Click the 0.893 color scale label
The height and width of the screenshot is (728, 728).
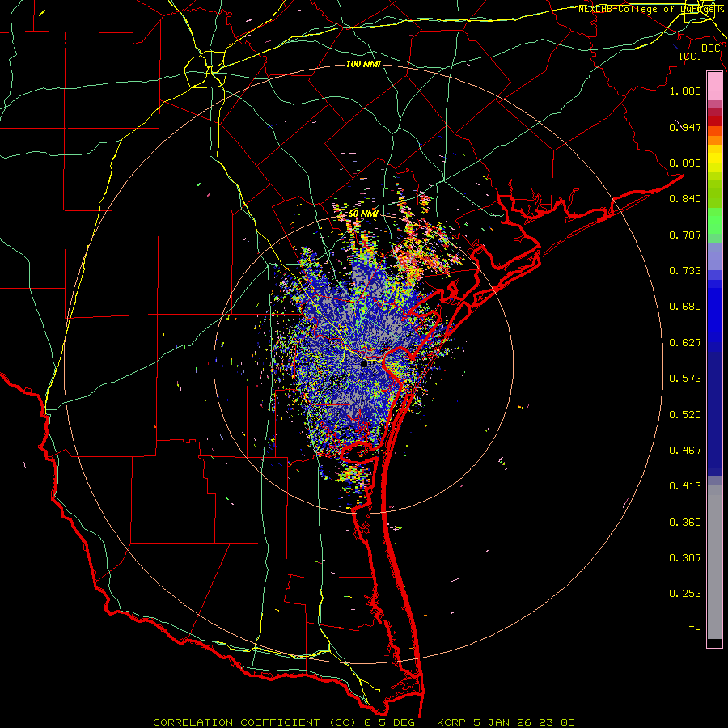[685, 163]
